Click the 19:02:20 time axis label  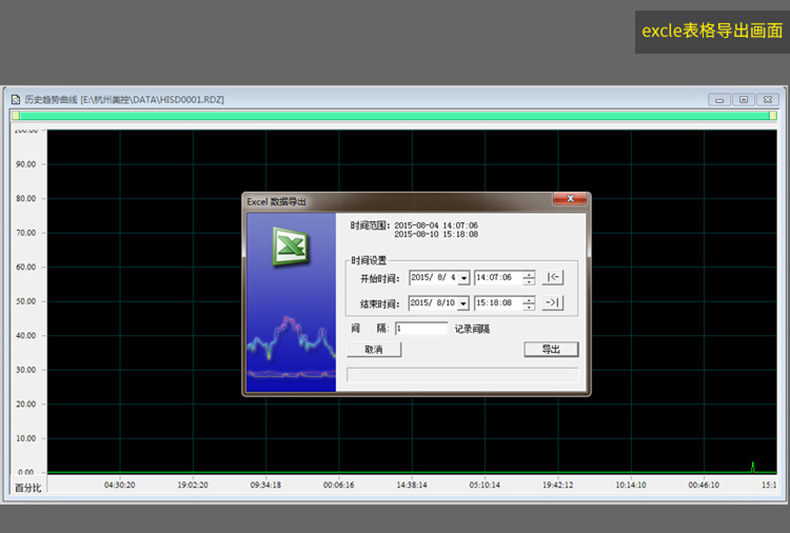192,485
